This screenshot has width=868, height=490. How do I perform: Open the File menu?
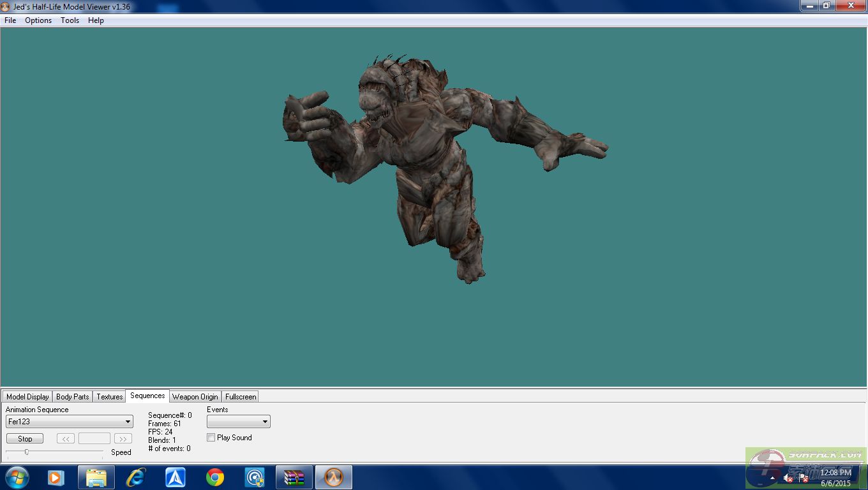click(x=10, y=20)
